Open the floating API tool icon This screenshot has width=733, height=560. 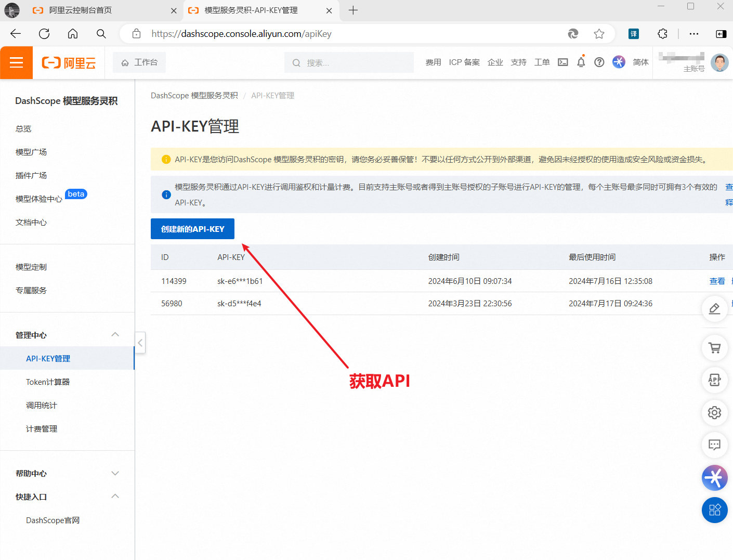coord(714,380)
